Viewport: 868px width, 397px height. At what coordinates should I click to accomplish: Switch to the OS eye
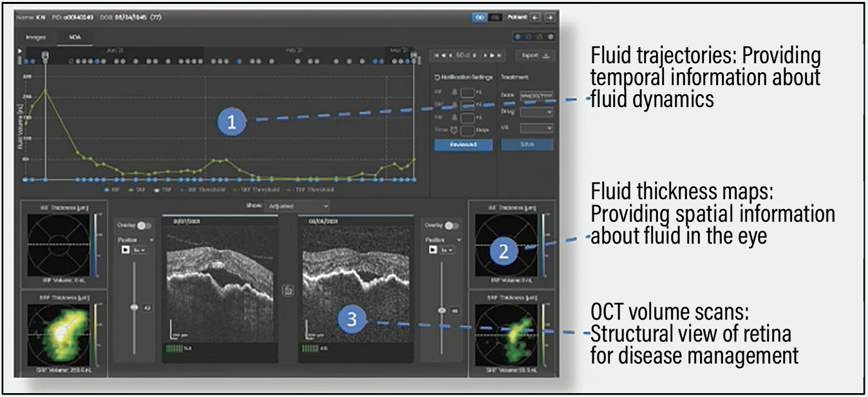pos(495,17)
